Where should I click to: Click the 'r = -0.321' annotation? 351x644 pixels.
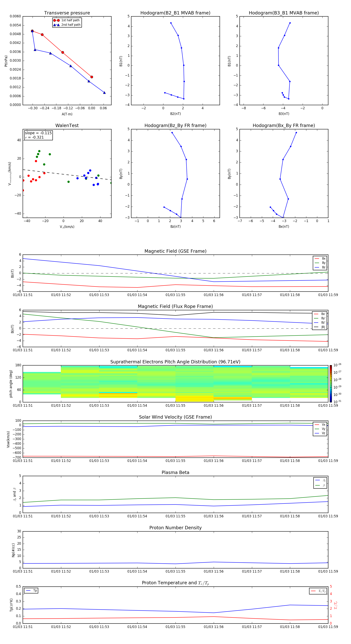point(35,137)
